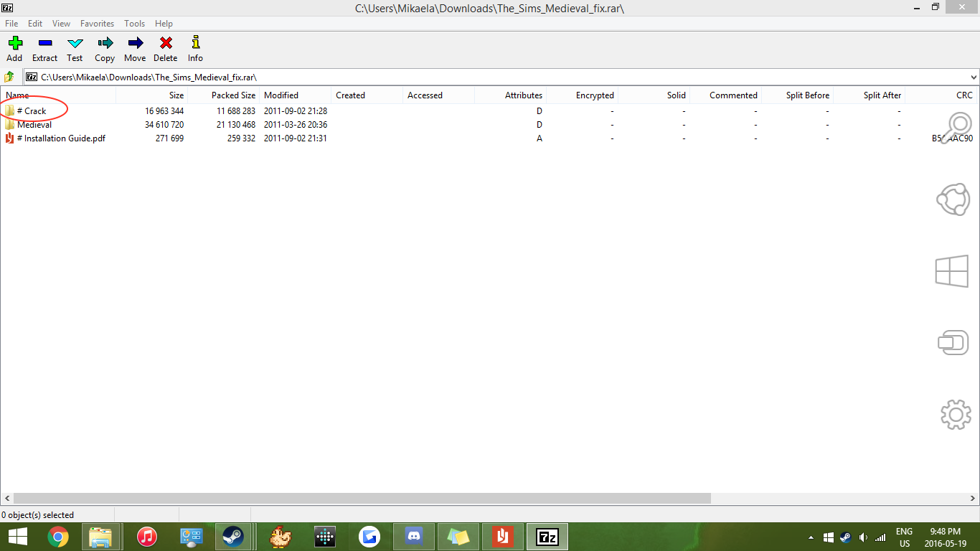Open the Edit menu
This screenshot has width=980, height=551.
35,24
